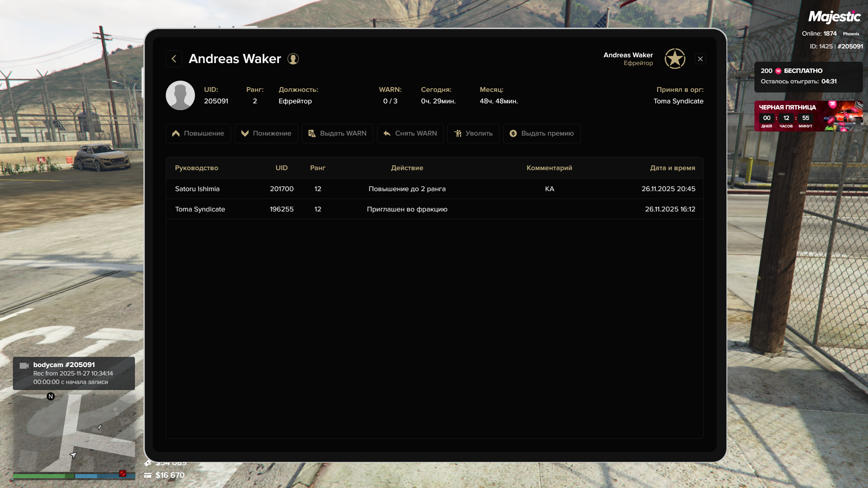
Task: Click the bodycam camera icon
Action: pos(24,366)
